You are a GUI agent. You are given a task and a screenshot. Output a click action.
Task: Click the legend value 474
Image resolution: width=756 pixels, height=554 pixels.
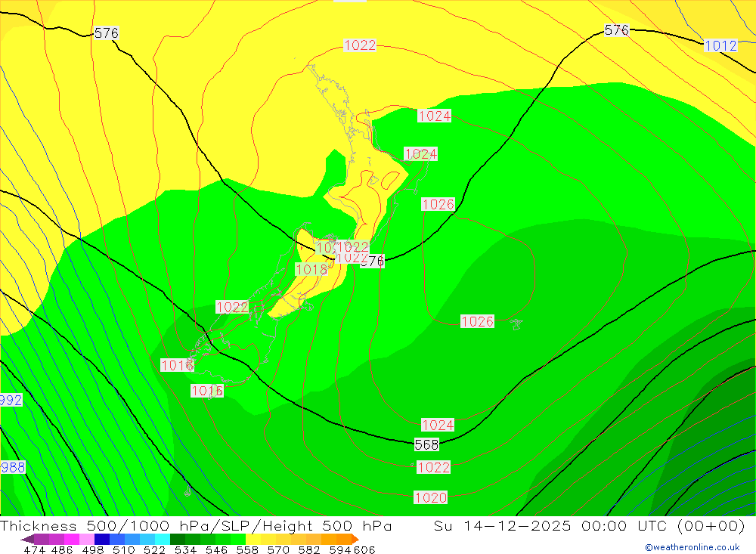(34, 549)
